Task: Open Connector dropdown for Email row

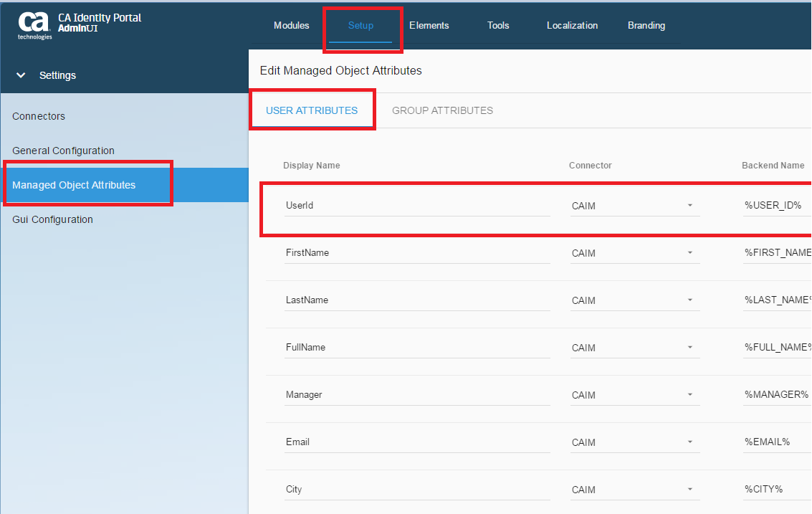Action: [635, 442]
